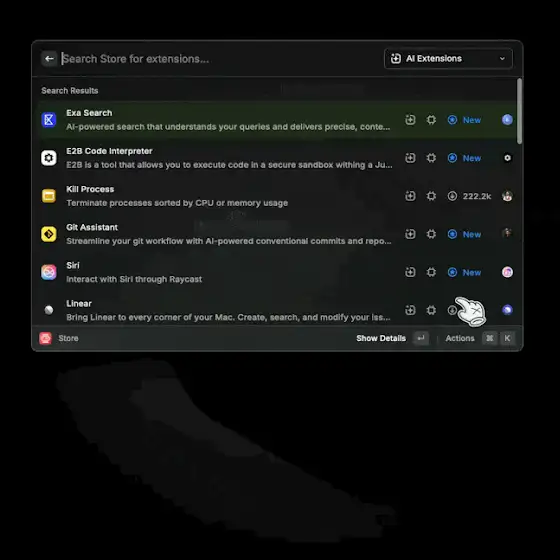Focus the Search Store for extensions field

220,59
